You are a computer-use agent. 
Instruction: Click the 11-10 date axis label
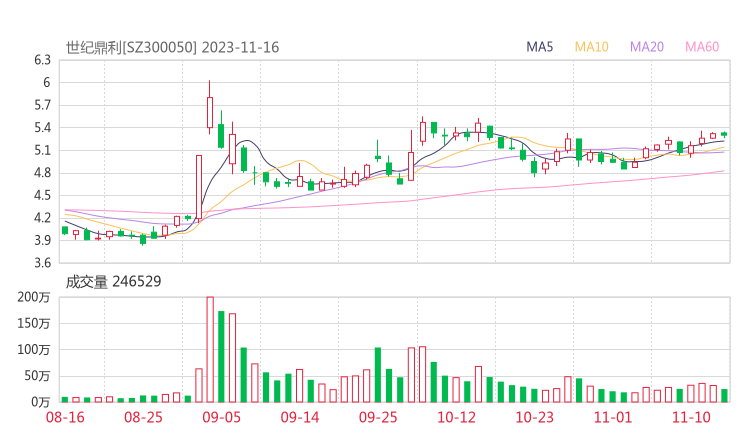(691, 417)
